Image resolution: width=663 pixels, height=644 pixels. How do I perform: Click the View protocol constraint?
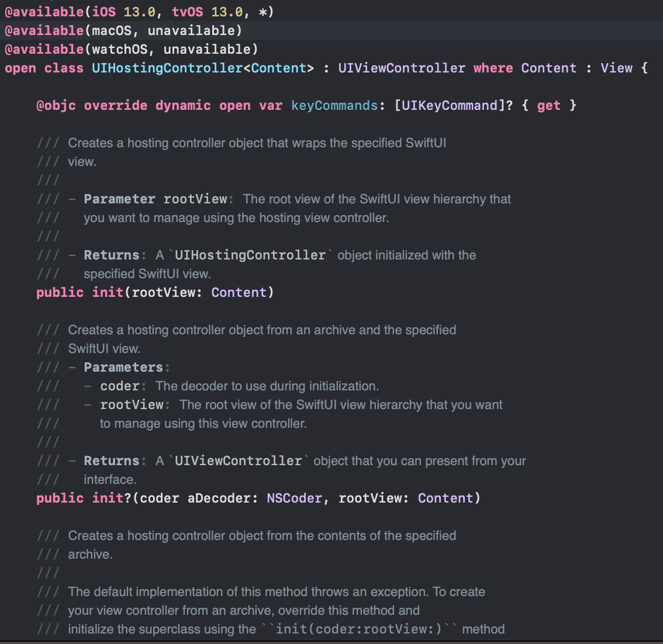617,68
